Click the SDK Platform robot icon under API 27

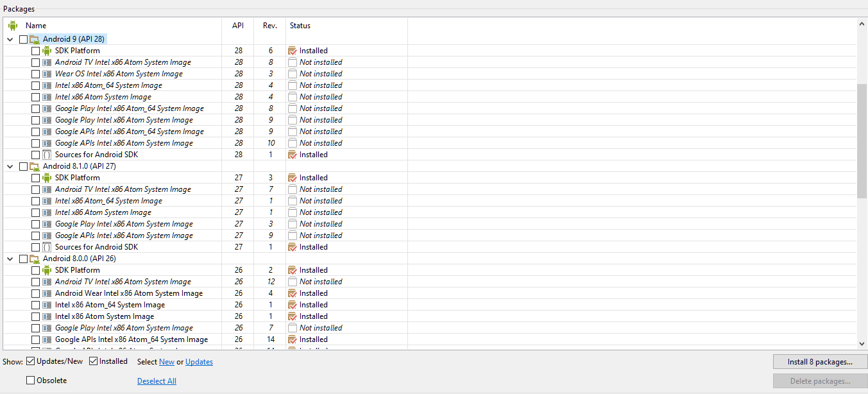tap(47, 178)
